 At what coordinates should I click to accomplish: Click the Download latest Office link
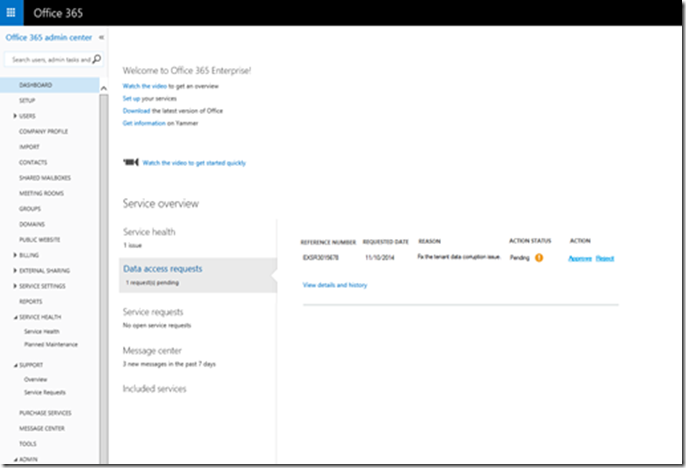tap(136, 111)
